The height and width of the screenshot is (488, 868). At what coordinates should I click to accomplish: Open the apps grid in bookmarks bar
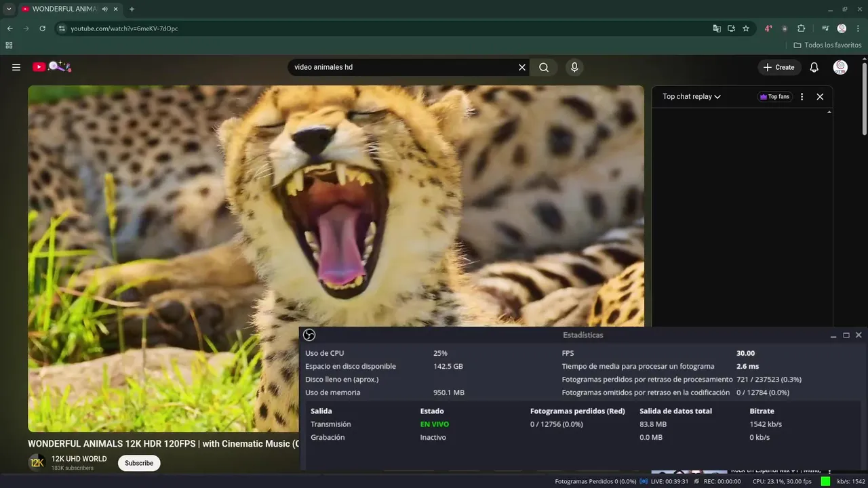(9, 45)
